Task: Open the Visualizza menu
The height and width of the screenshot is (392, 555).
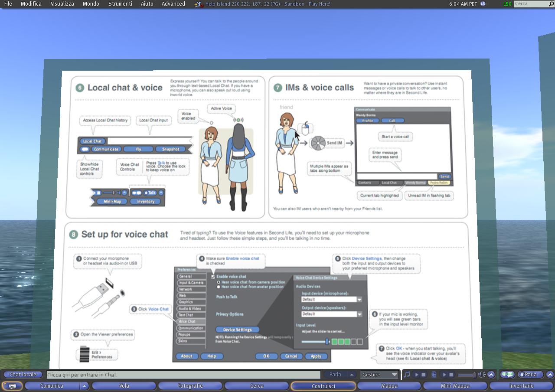Action: [x=62, y=4]
